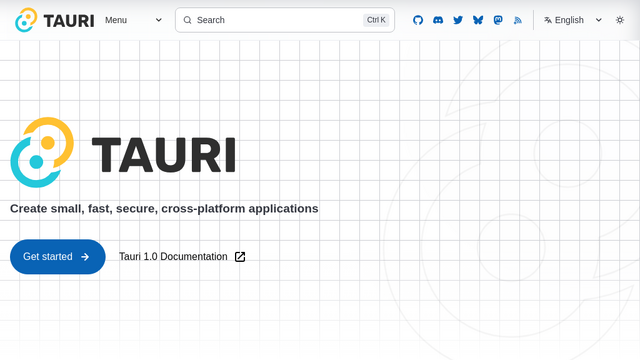
Task: Open the Tauri 1.0 Documentation link
Action: 182,257
